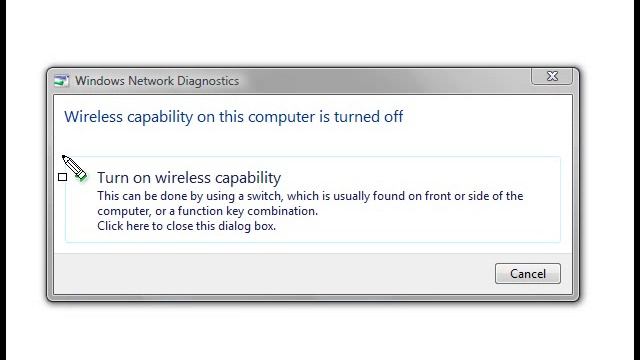Click the empty title bar area beside the title

pyautogui.click(x=384, y=81)
